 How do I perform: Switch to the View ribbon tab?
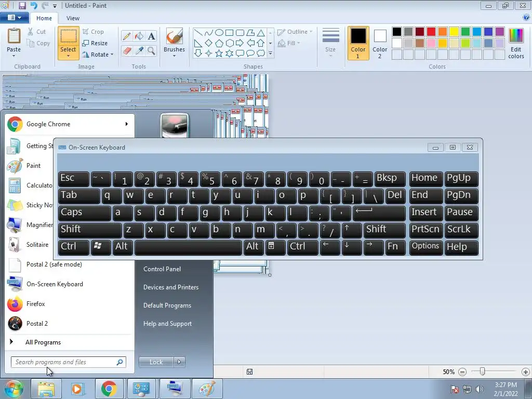click(73, 18)
